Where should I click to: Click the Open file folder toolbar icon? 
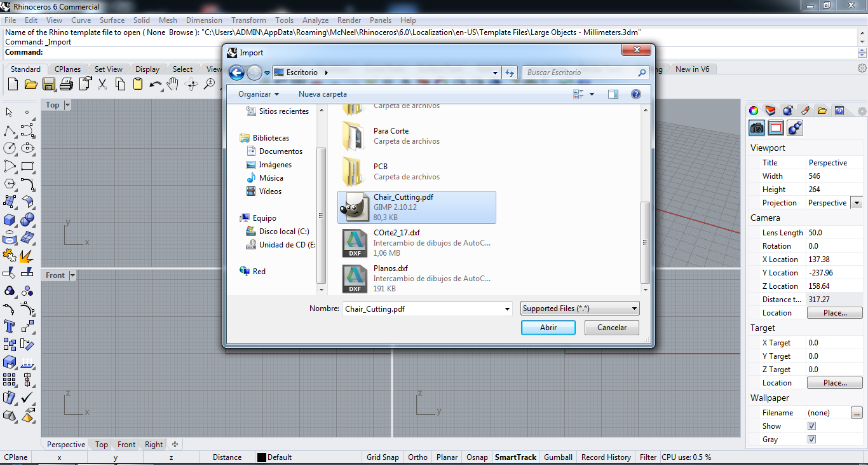pyautogui.click(x=31, y=84)
